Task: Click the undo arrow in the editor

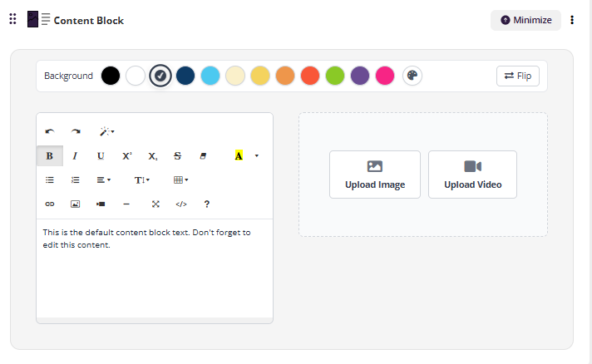Action: [x=50, y=131]
